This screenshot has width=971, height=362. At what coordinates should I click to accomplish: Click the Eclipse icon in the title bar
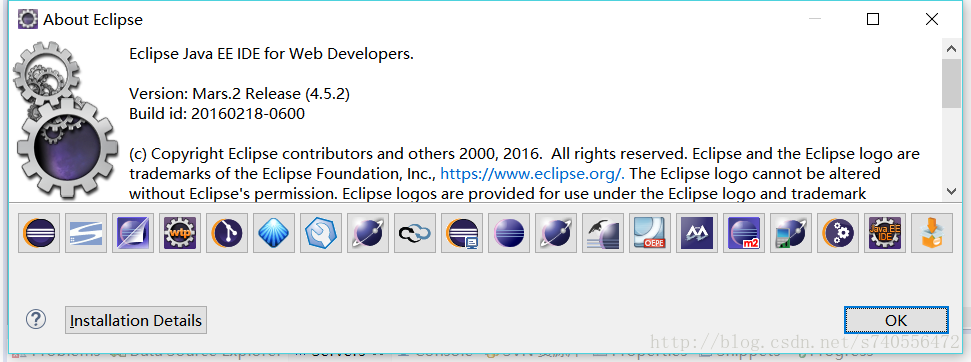coord(27,19)
